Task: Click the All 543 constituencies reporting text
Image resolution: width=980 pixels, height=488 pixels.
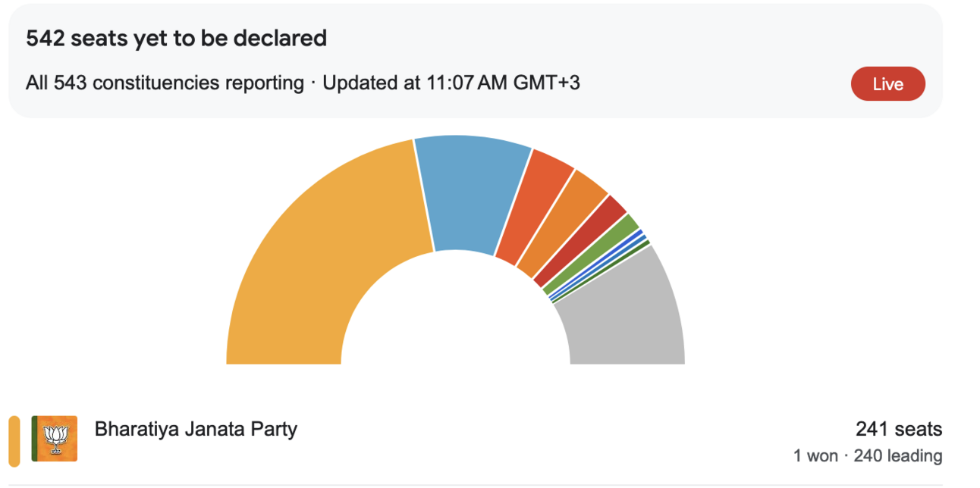Action: coord(165,83)
